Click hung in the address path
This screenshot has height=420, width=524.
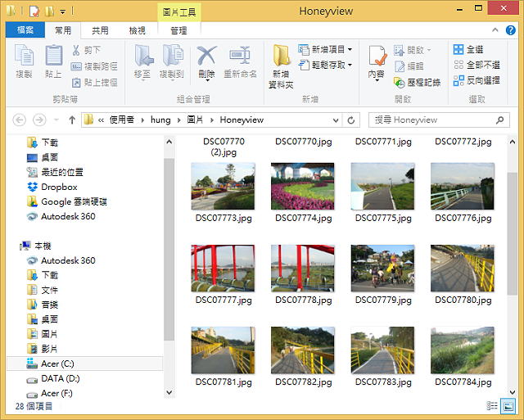160,120
